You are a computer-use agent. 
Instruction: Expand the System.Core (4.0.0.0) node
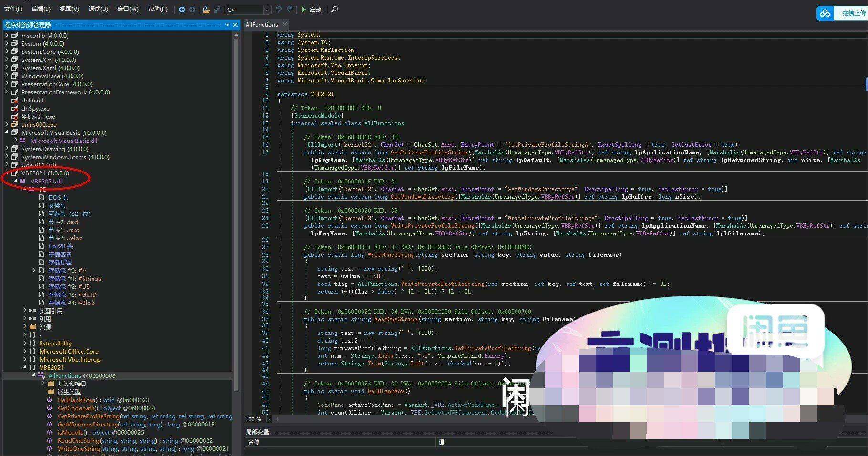coord(7,51)
